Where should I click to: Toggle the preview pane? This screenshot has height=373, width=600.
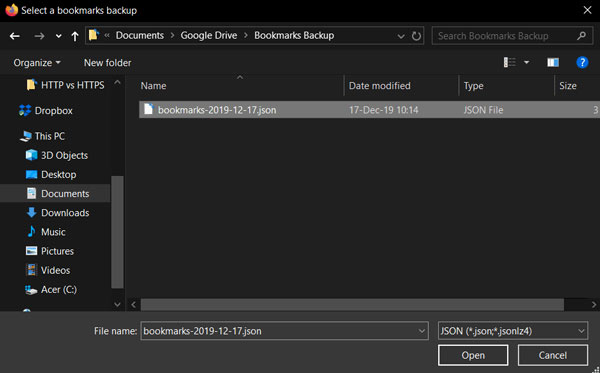(x=553, y=62)
